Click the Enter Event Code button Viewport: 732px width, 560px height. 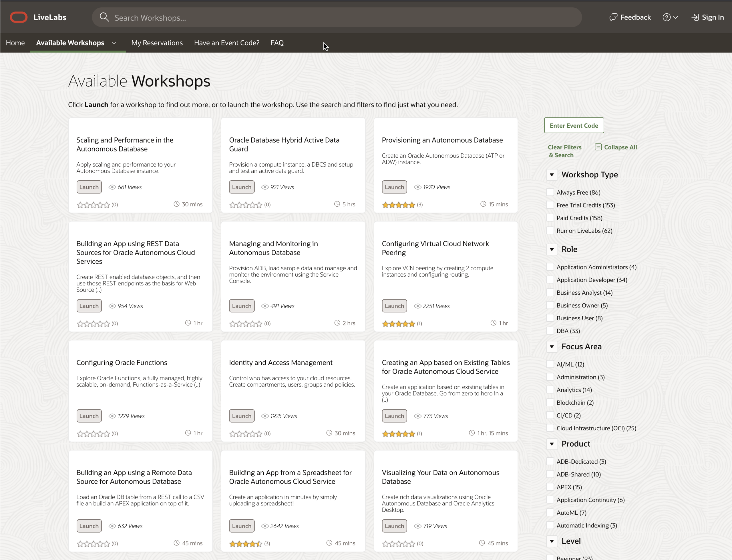[x=574, y=125]
